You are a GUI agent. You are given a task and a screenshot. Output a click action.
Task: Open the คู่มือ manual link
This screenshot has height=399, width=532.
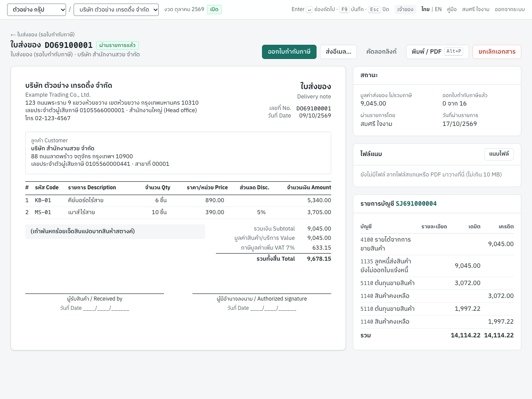(452, 9)
